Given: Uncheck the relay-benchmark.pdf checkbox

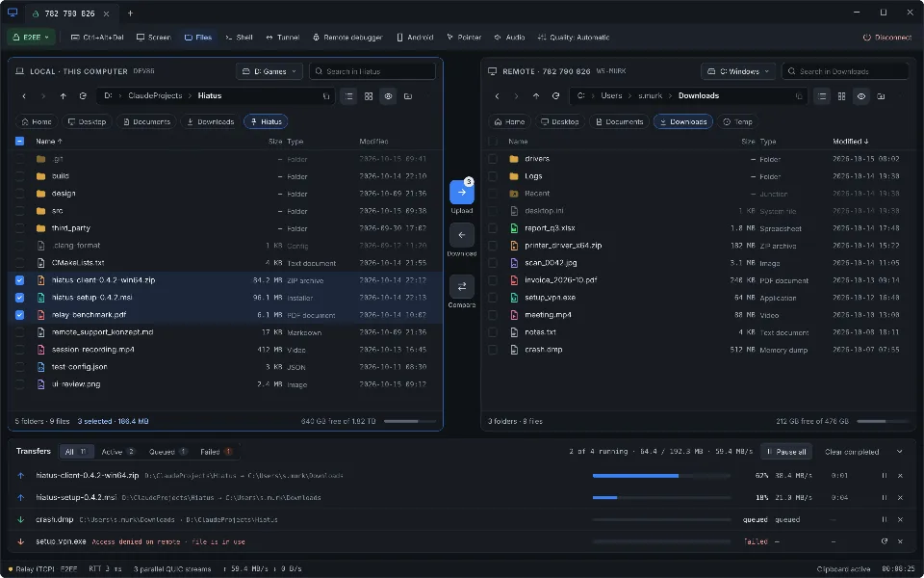Looking at the screenshot, I should pyautogui.click(x=19, y=315).
